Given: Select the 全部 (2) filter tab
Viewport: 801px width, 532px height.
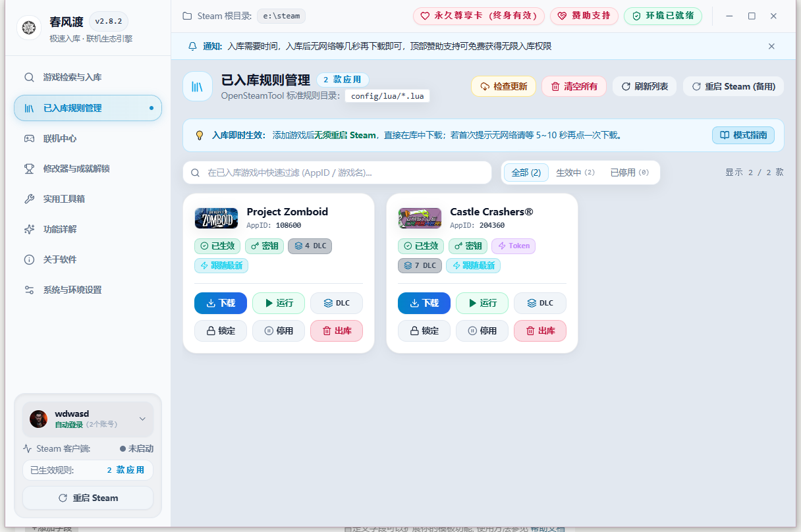Looking at the screenshot, I should point(526,173).
